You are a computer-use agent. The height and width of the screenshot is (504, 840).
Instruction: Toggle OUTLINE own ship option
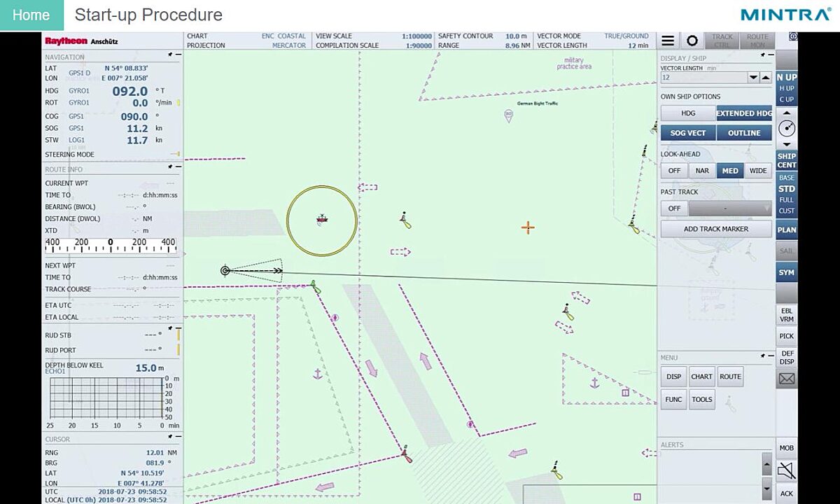coord(744,133)
